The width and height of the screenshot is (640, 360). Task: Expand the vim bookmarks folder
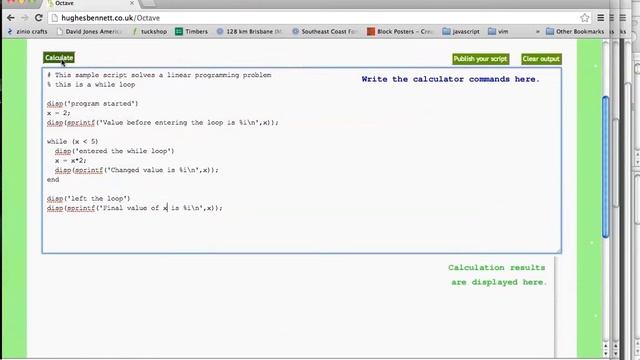498,31
